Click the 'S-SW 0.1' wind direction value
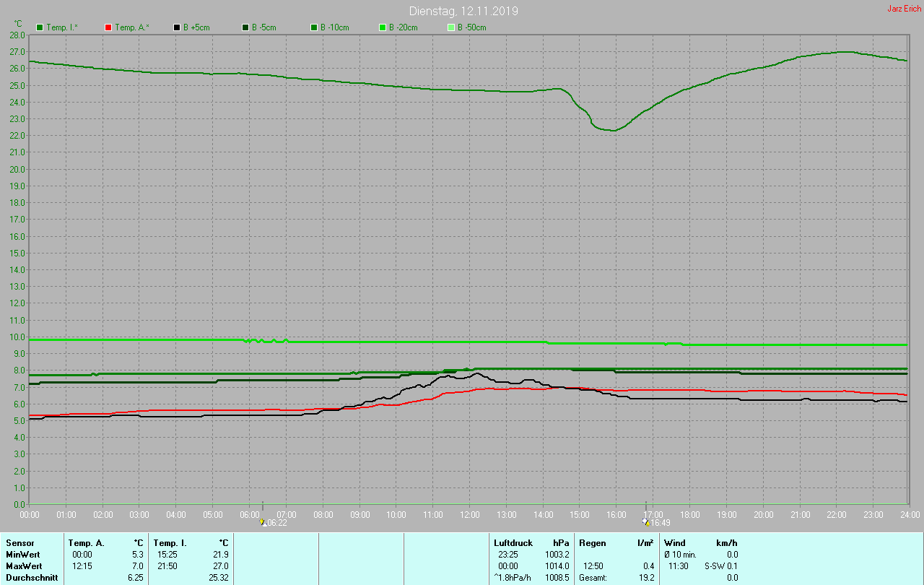 click(x=720, y=565)
